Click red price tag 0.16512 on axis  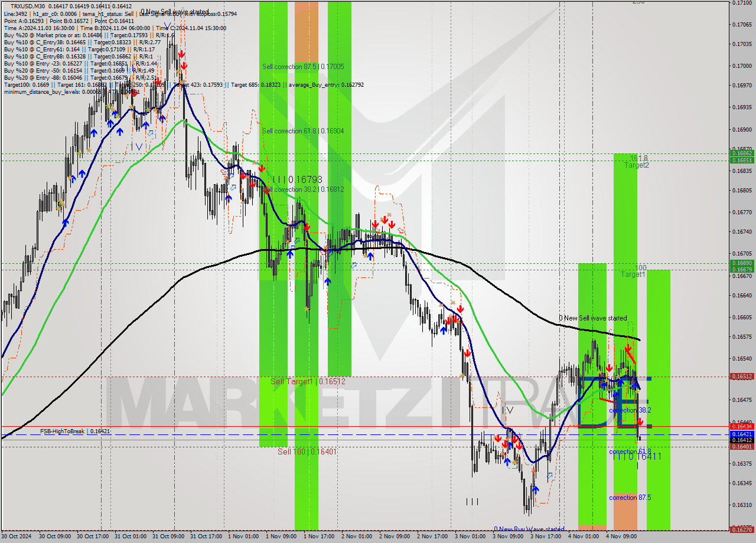[x=742, y=376]
